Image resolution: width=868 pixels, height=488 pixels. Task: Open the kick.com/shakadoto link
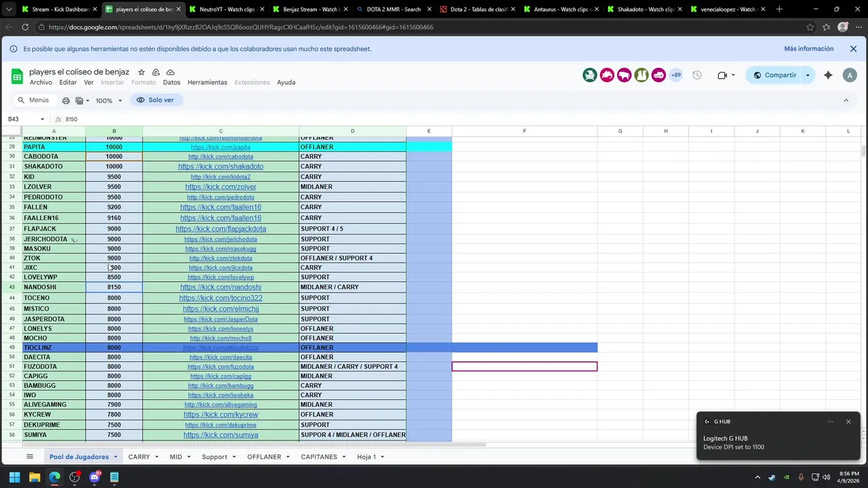click(x=220, y=167)
